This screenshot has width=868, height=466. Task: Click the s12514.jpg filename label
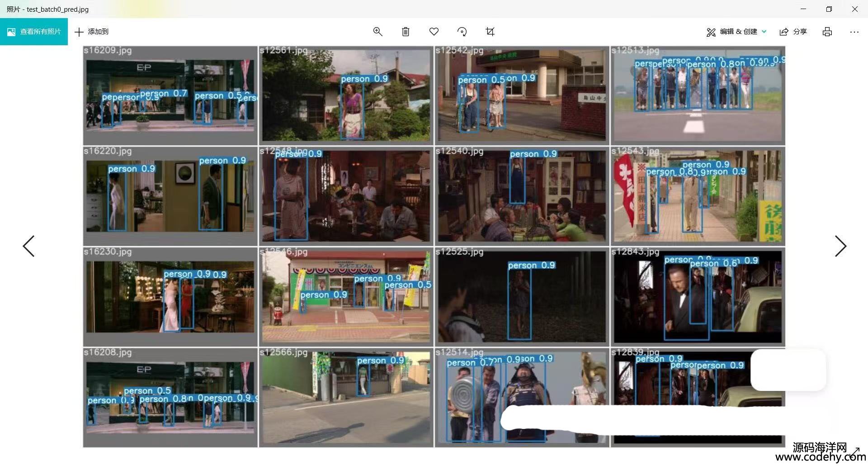point(459,352)
